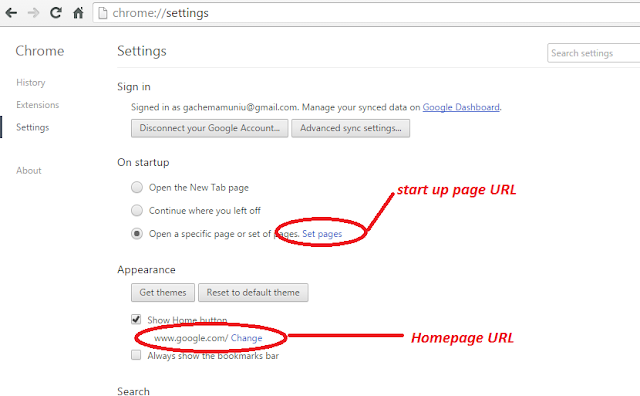640x396 pixels.
Task: Click the Search section heading
Action: click(x=133, y=391)
